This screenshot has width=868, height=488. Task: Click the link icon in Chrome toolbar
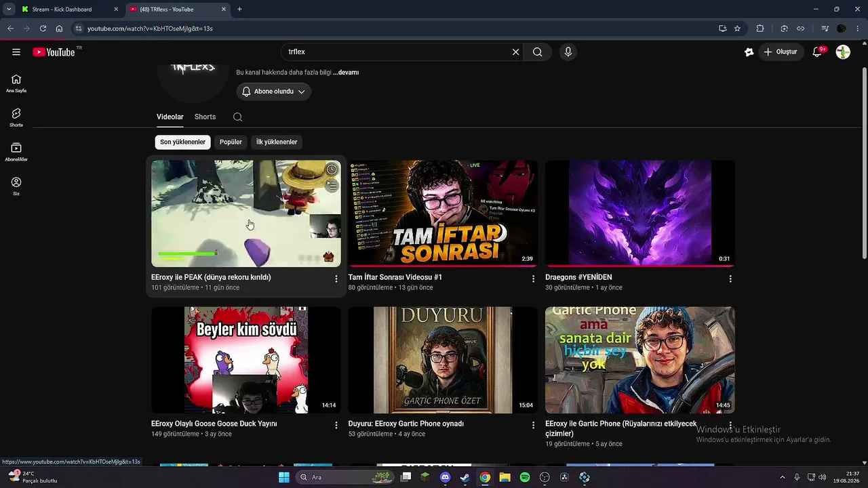(x=800, y=28)
